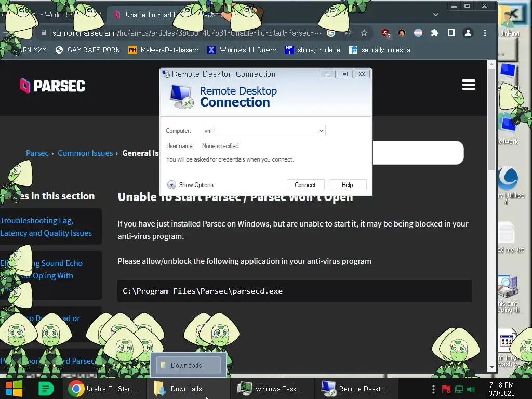Open Chrome's three-dot menu

[x=485, y=33]
